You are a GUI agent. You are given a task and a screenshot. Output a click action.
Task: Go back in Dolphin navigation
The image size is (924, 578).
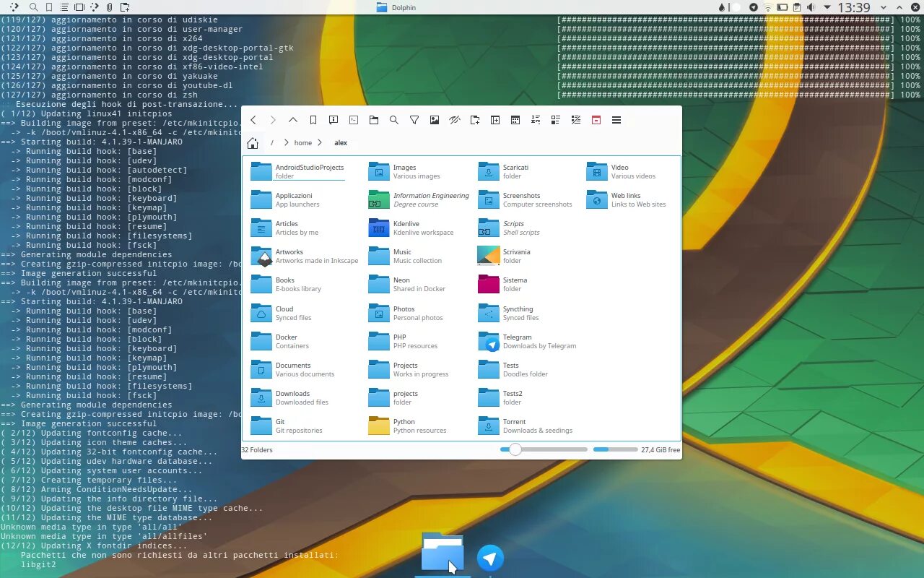(253, 120)
